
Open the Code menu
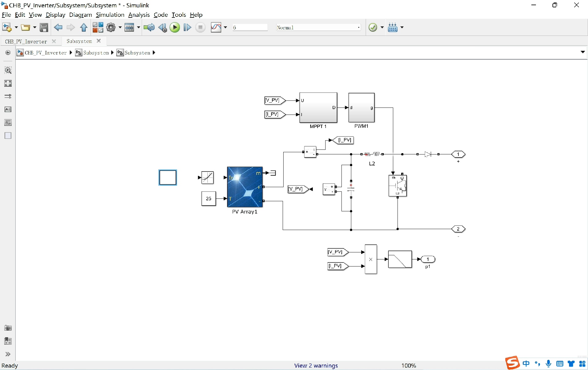pos(160,15)
